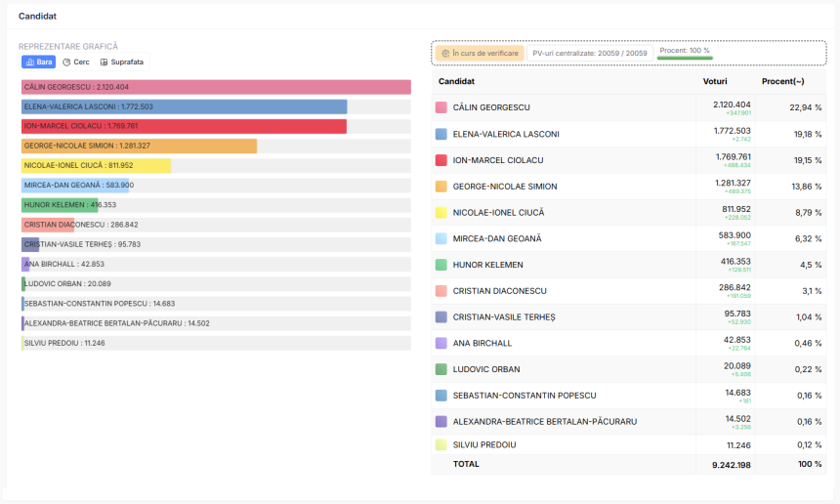
Task: Click red swatch for Ion-Marcel Ciolacu
Action: (x=441, y=160)
